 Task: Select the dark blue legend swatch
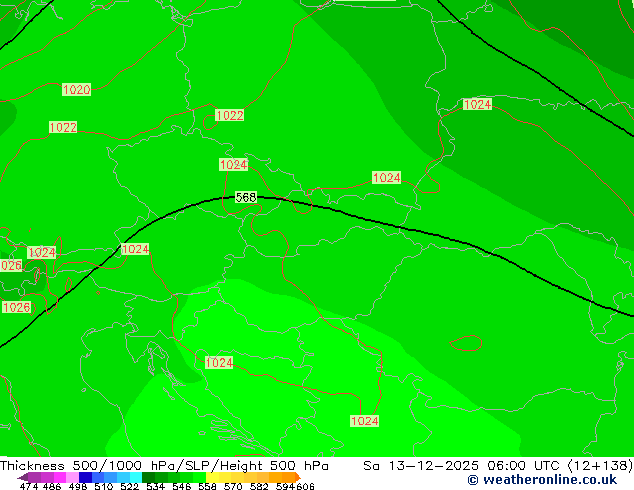click(85, 477)
